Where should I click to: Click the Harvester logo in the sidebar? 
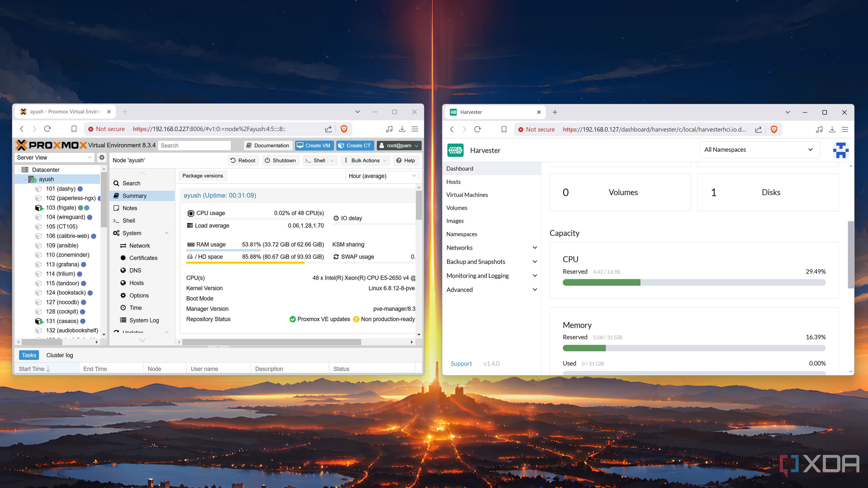coord(455,150)
